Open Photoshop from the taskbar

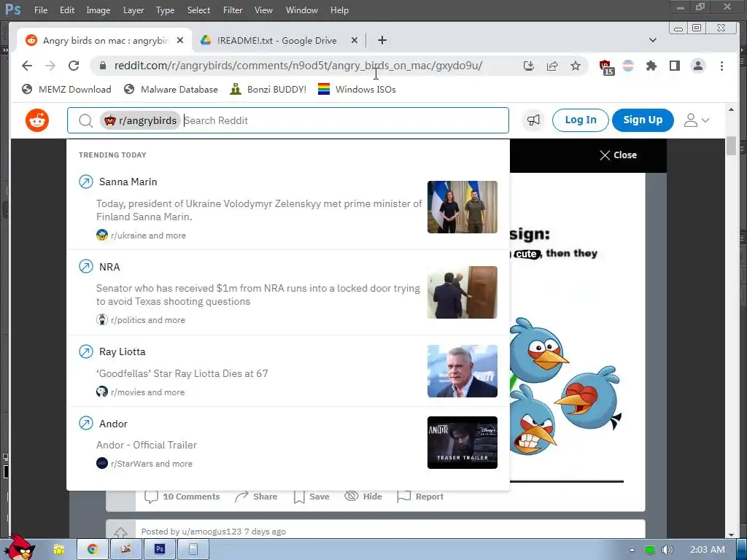[x=160, y=550]
